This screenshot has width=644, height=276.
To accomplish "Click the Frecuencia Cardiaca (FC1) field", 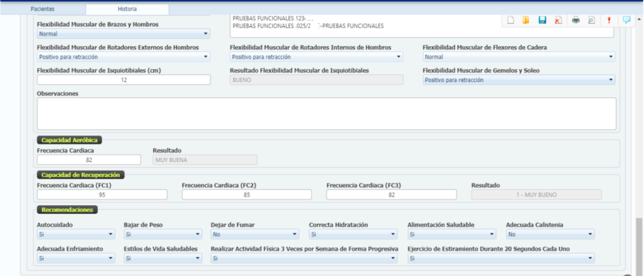I will pos(102,195).
